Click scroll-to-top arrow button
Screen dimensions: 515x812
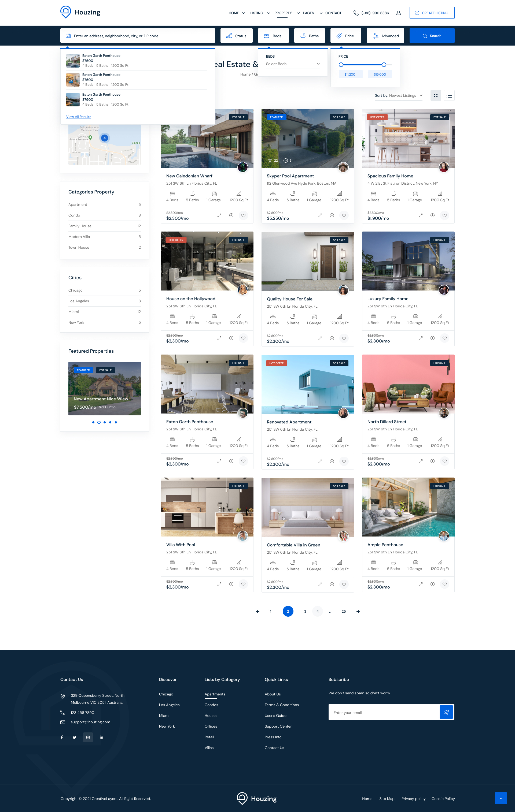pos(501,798)
